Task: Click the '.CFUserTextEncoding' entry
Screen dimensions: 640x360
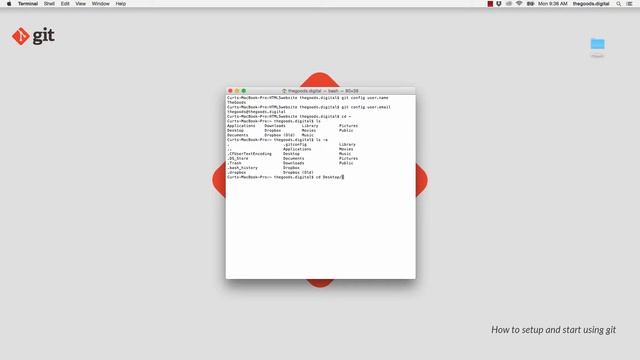Action: point(249,154)
